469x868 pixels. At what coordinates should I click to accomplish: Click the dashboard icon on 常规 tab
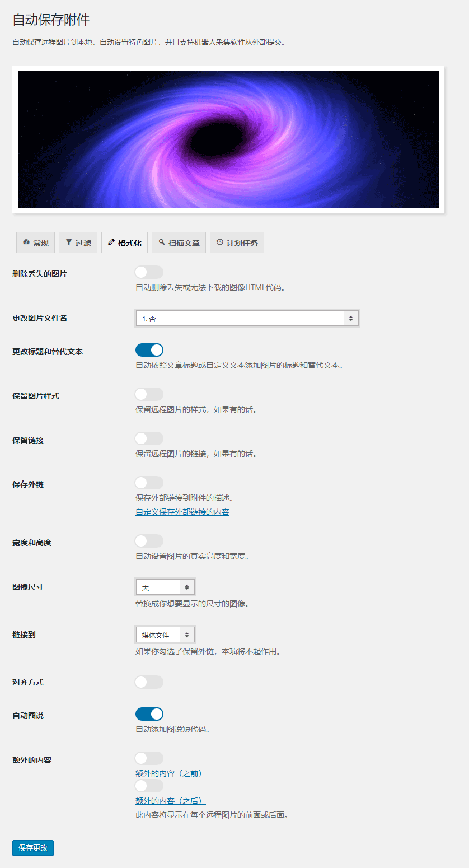26,242
